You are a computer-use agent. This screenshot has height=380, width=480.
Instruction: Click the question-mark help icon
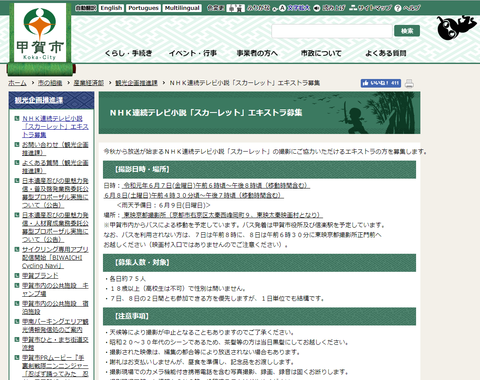click(x=398, y=8)
